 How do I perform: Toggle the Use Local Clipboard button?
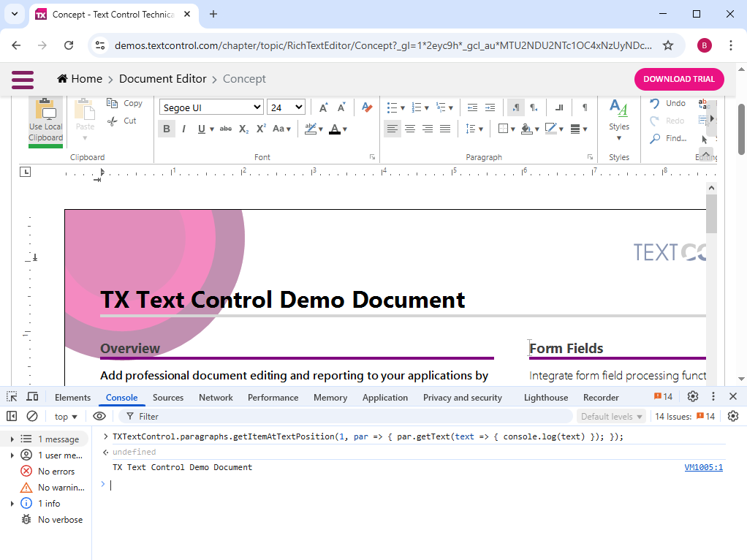(x=45, y=121)
